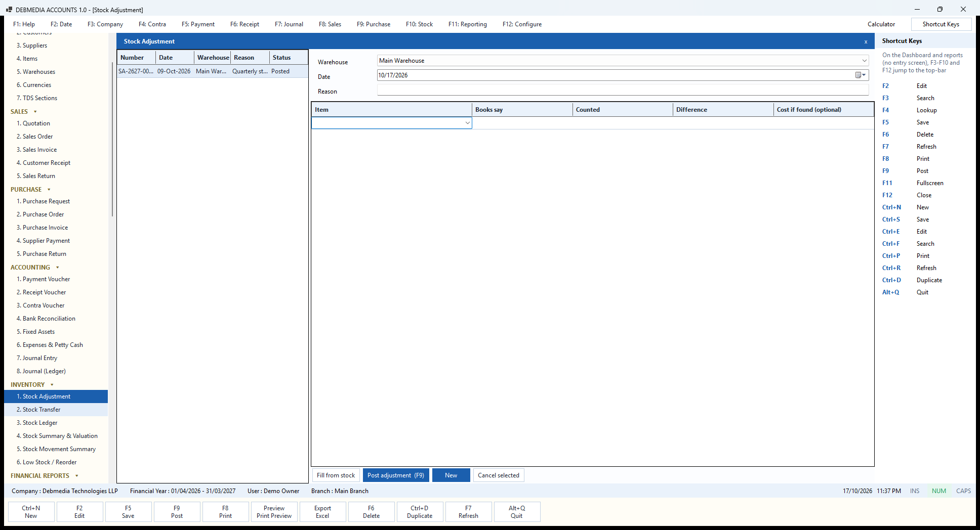Image resolution: width=980 pixels, height=530 pixels.
Task: Click the Reason input field
Action: click(x=623, y=90)
